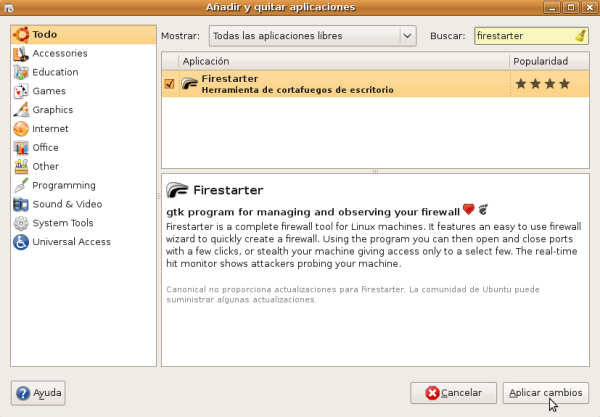Image resolution: width=600 pixels, height=417 pixels.
Task: Choose the Games category icon
Action: tap(20, 91)
